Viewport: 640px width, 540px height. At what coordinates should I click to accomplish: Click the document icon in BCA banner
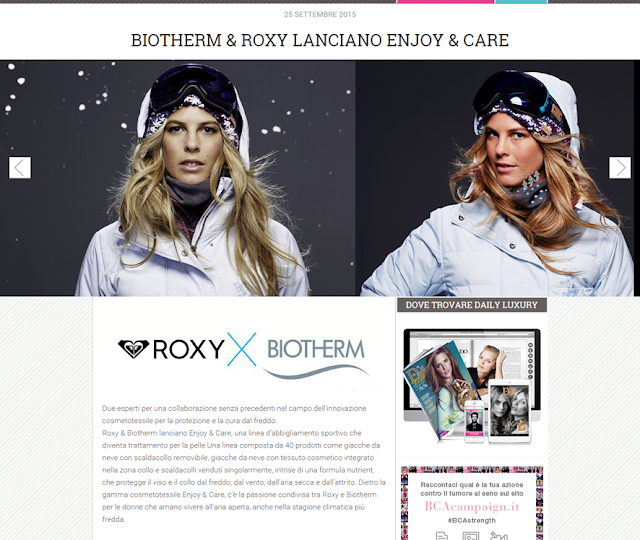pyautogui.click(x=442, y=536)
